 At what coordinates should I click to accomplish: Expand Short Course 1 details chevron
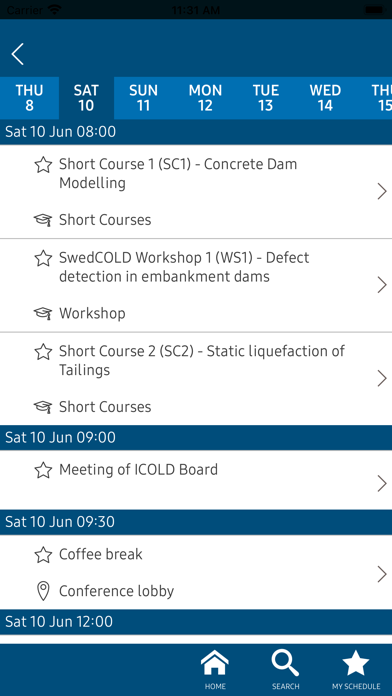(x=382, y=192)
